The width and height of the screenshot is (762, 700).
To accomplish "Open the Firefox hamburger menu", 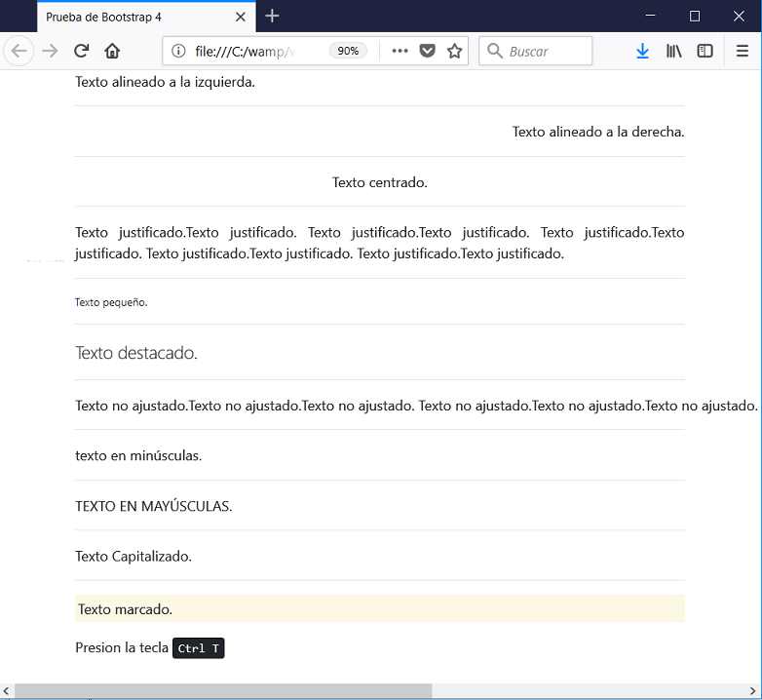I will 743,51.
